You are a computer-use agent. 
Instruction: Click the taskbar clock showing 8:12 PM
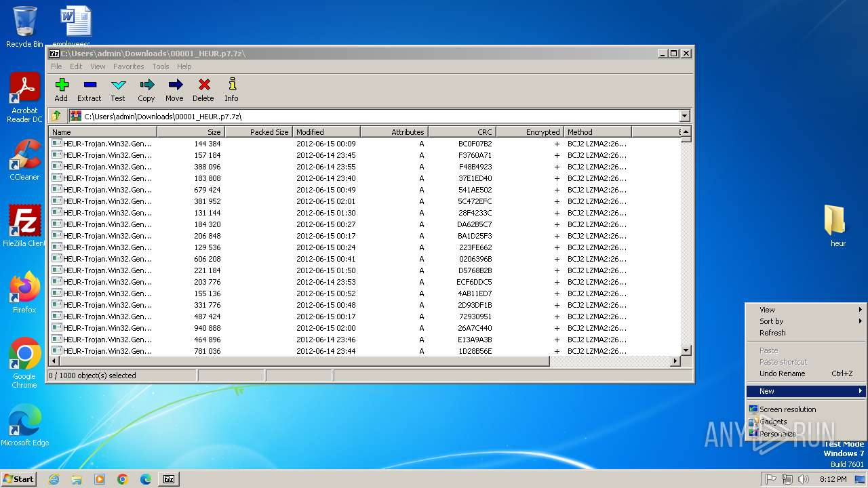[833, 479]
